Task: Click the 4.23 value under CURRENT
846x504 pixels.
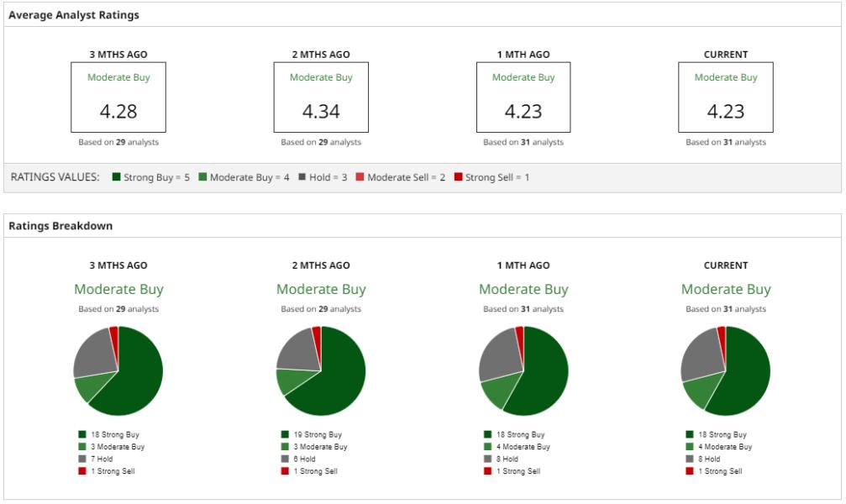Action: (x=726, y=112)
